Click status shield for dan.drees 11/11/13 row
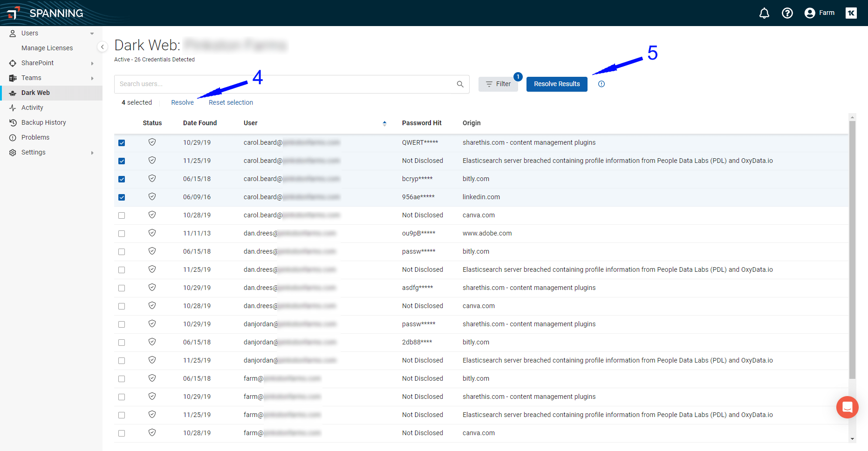868x451 pixels. pos(152,233)
